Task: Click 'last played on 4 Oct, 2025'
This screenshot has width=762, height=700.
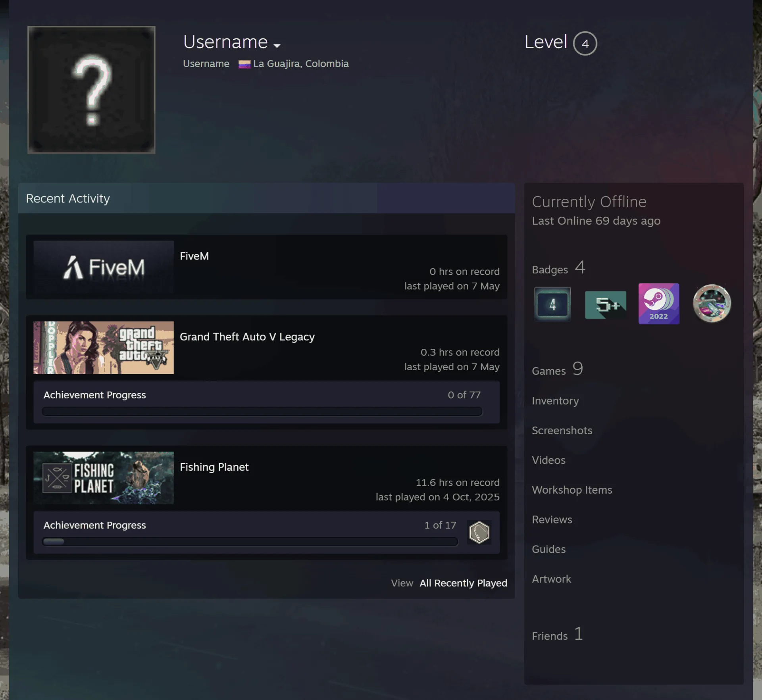Action: click(x=437, y=497)
